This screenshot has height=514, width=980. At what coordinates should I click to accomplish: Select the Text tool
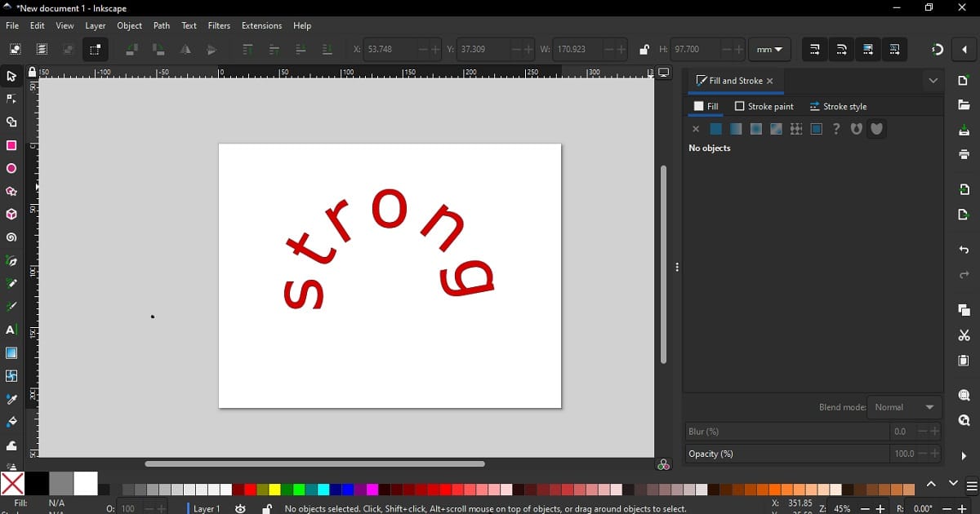coord(11,330)
